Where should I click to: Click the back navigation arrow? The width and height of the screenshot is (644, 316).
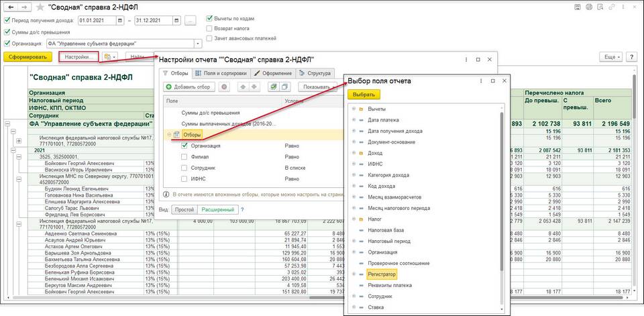coord(10,7)
